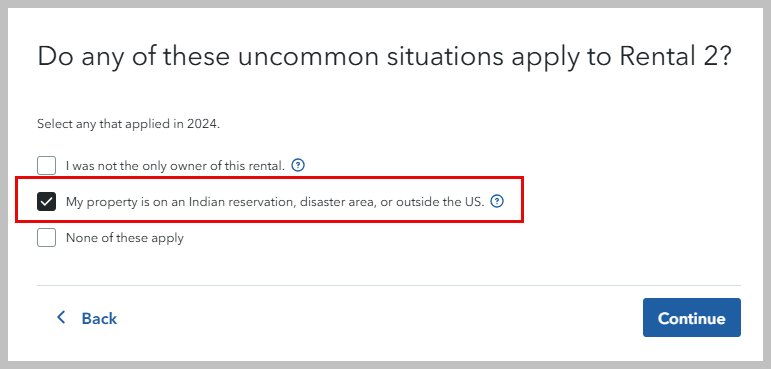Uncheck the Indian reservation, disaster area checkbox

(x=47, y=202)
